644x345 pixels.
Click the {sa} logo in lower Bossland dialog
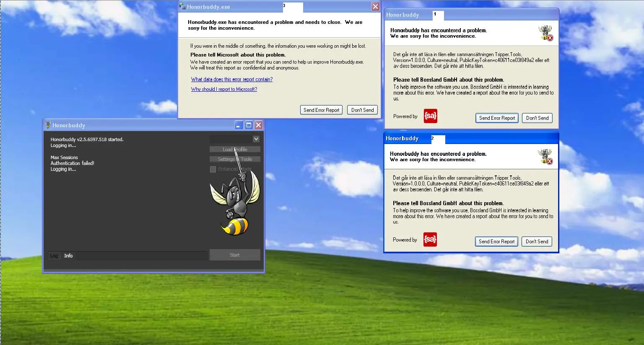point(430,239)
